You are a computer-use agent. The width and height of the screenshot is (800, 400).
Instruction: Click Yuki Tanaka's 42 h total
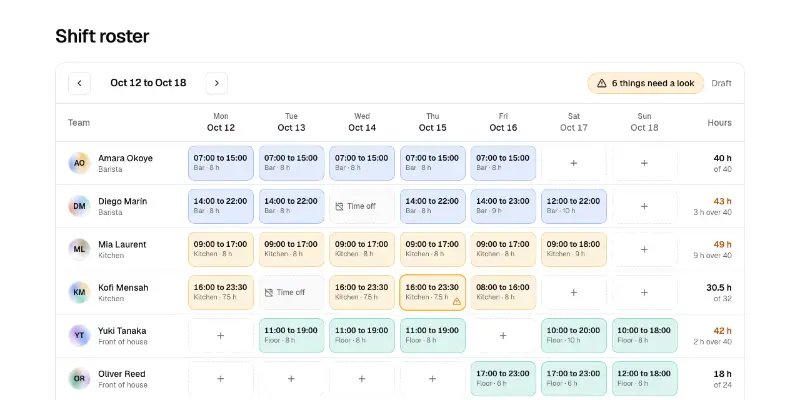click(722, 331)
